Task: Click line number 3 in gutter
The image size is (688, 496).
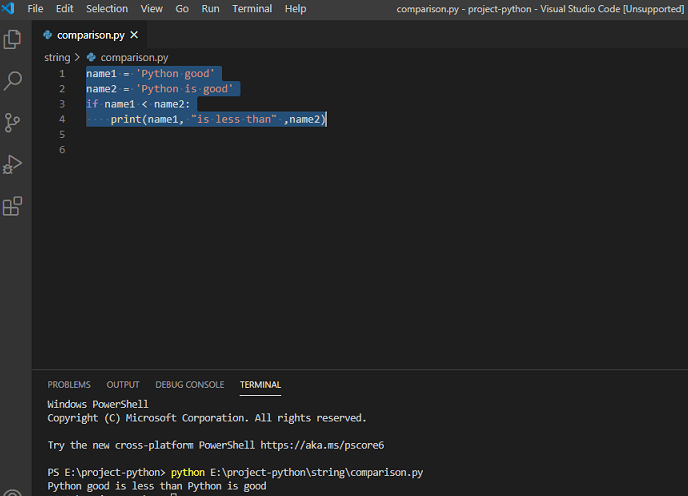Action: [x=62, y=104]
